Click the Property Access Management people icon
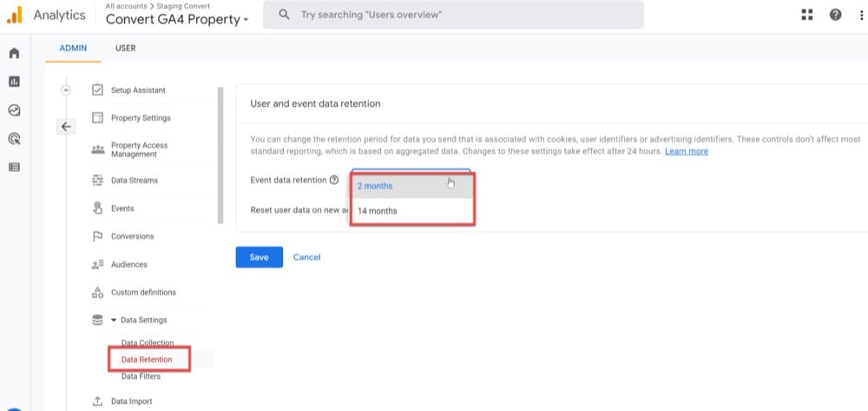 [97, 149]
